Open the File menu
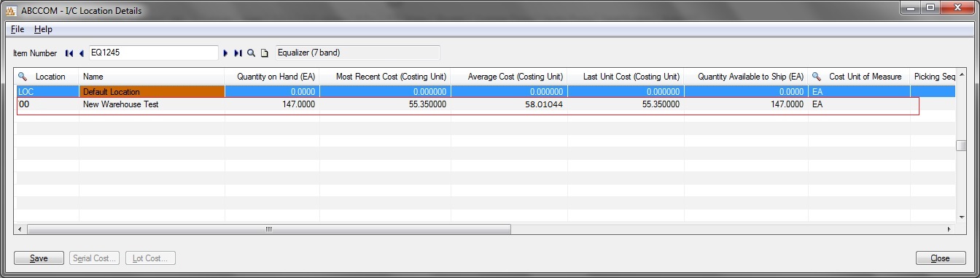The image size is (980, 278). coord(17,29)
